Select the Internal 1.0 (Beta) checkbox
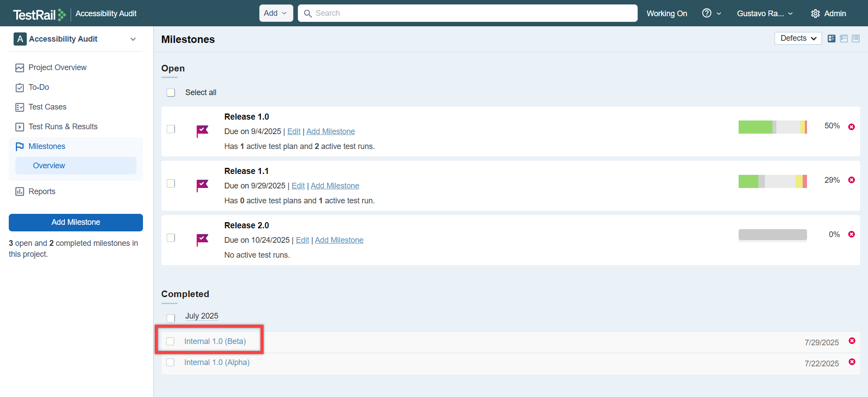Screen dimensions: 868x397 [x=171, y=341]
